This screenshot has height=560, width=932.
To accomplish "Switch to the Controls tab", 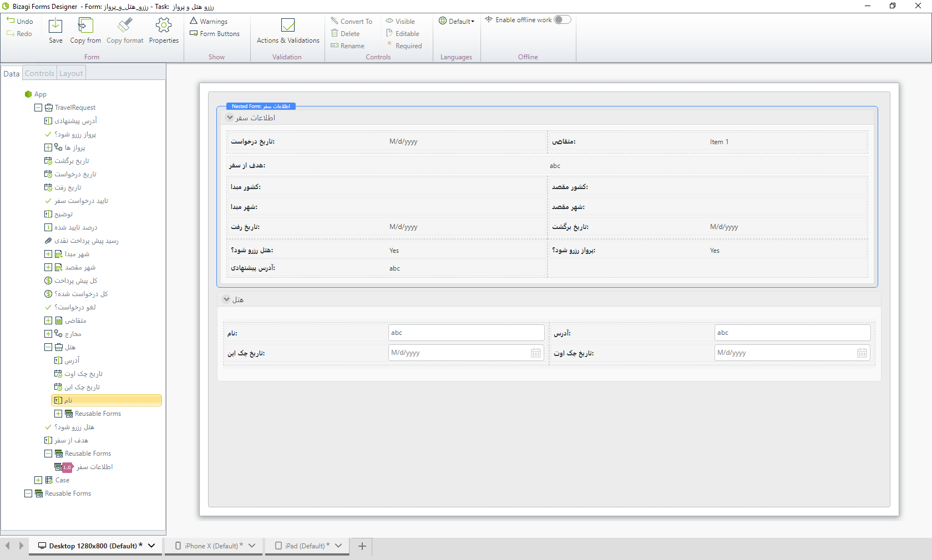I will (40, 73).
